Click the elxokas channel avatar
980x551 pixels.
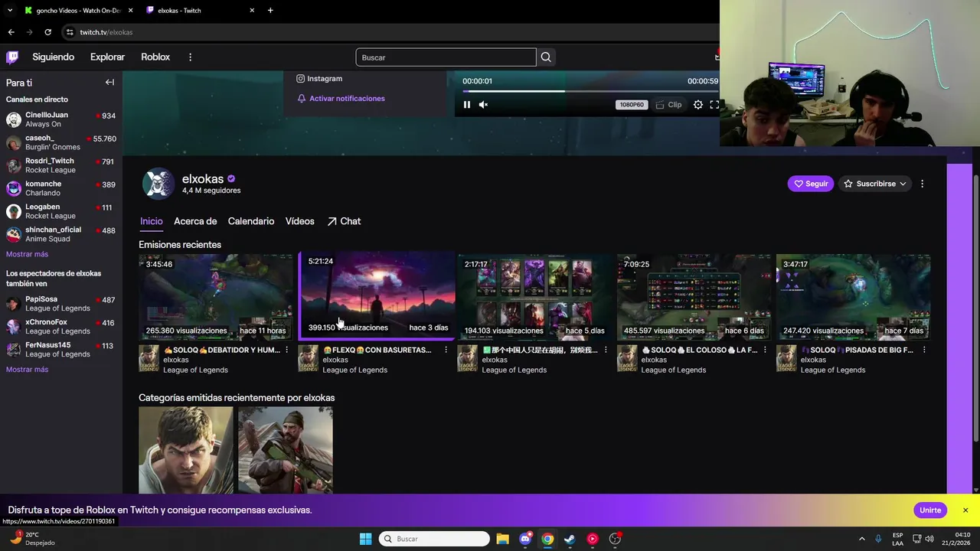(x=158, y=184)
